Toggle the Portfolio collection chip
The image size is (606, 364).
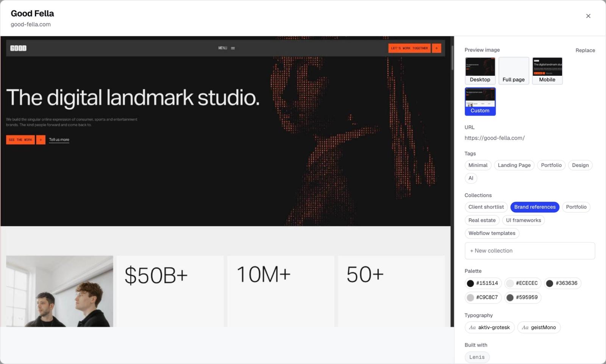pyautogui.click(x=576, y=207)
